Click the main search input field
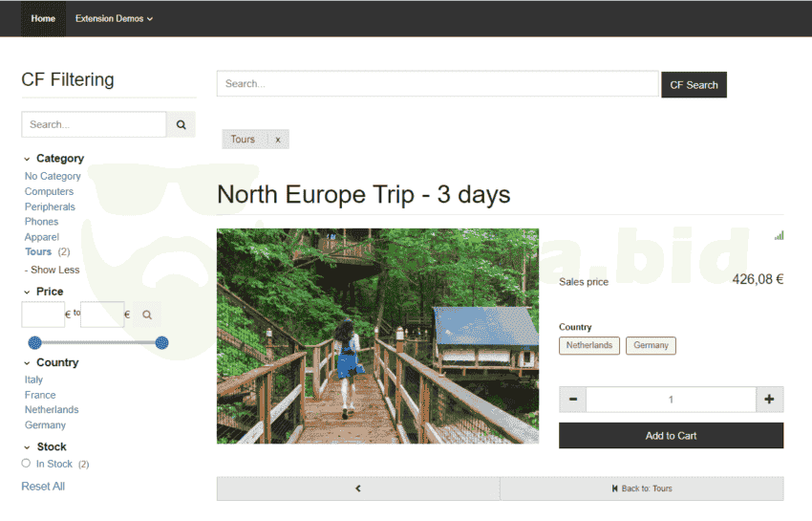The image size is (812, 521). pyautogui.click(x=438, y=84)
